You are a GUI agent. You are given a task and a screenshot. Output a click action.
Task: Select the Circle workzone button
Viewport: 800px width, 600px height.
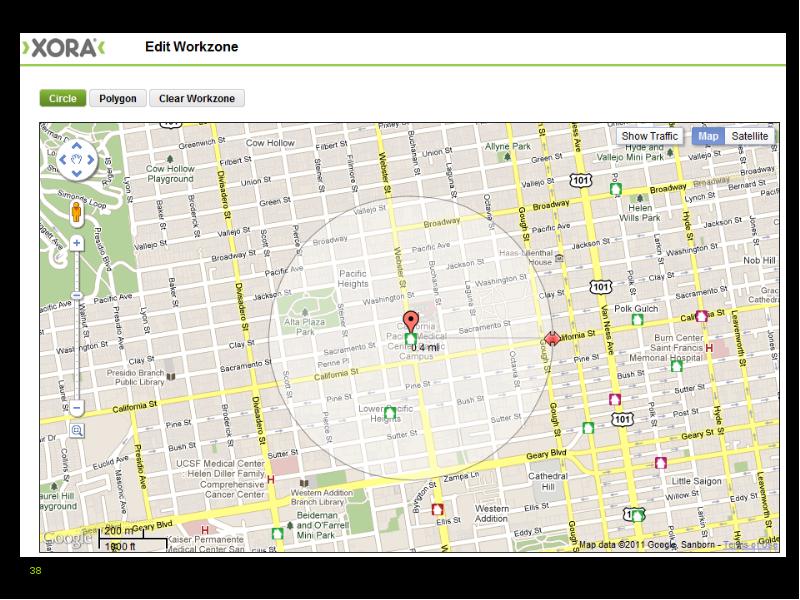[63, 98]
